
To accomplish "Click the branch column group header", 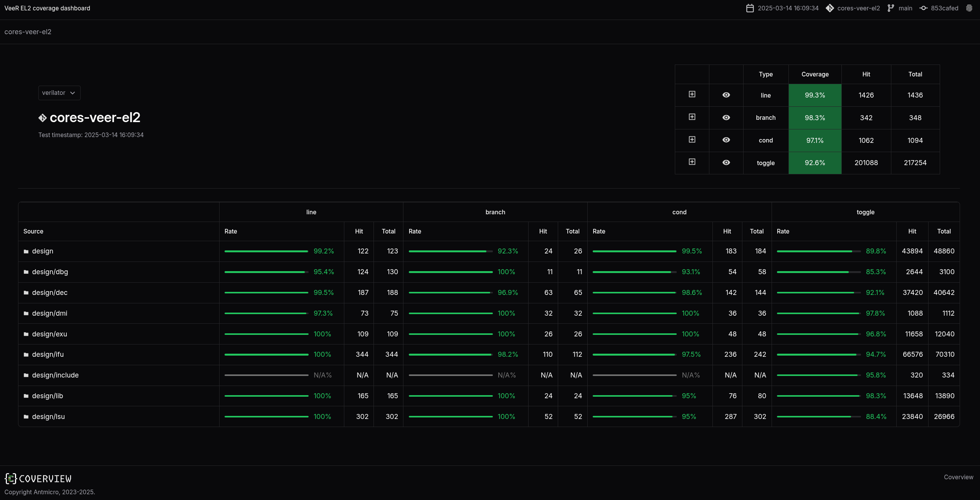I will 495,212.
